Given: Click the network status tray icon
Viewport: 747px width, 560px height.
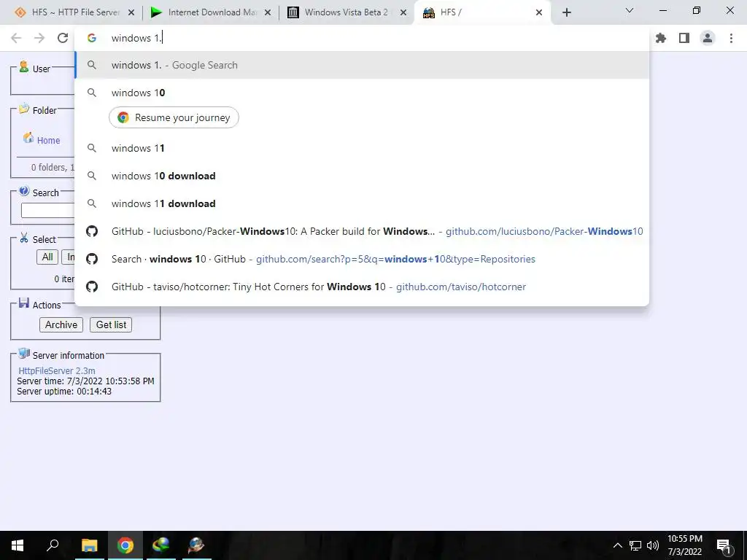Looking at the screenshot, I should [x=635, y=545].
